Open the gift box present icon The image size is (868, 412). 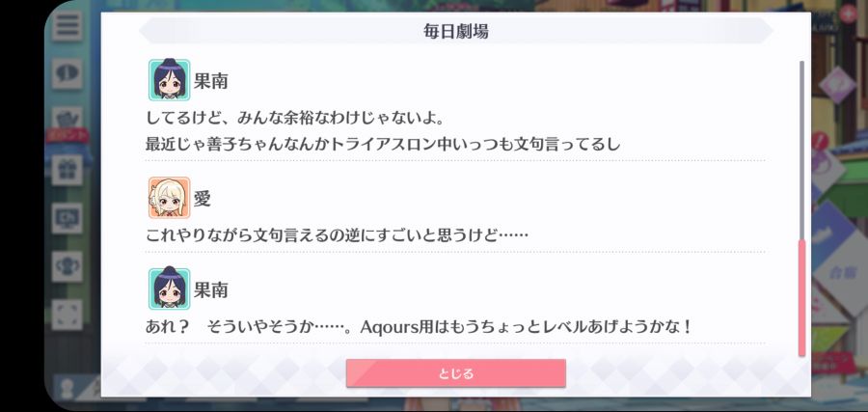[x=67, y=170]
